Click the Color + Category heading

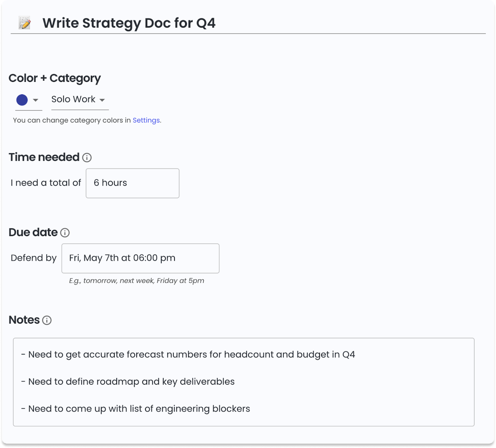tap(55, 78)
